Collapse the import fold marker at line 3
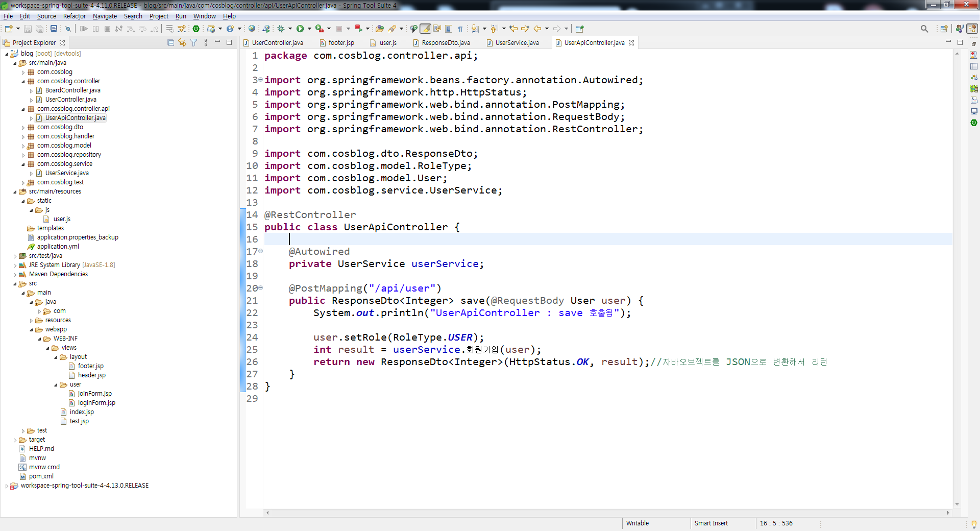This screenshot has height=531, width=980. tap(260, 80)
